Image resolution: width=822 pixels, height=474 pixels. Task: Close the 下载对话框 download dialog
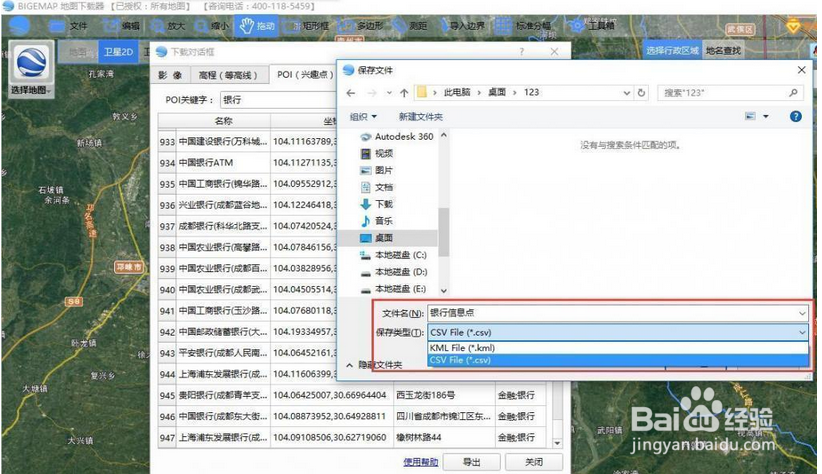click(x=554, y=51)
